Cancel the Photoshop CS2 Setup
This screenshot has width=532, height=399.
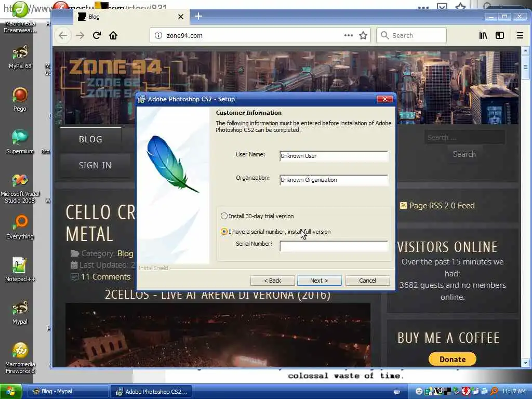tap(367, 281)
